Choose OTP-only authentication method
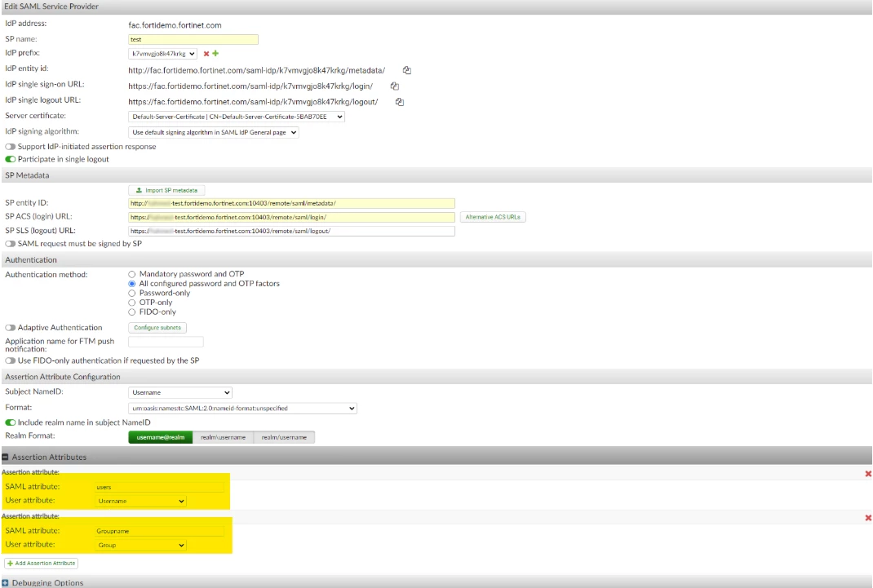Viewport: 873px width, 588px height. [132, 303]
